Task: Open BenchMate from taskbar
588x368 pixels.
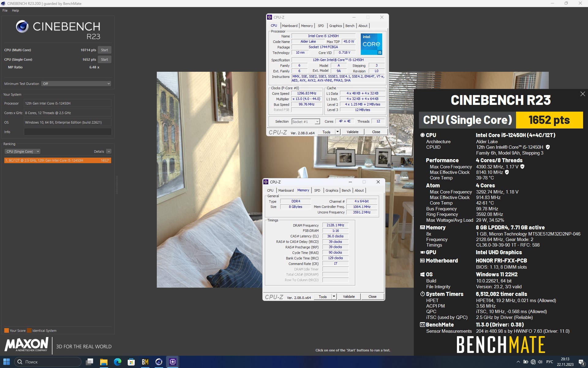Action: point(145,362)
